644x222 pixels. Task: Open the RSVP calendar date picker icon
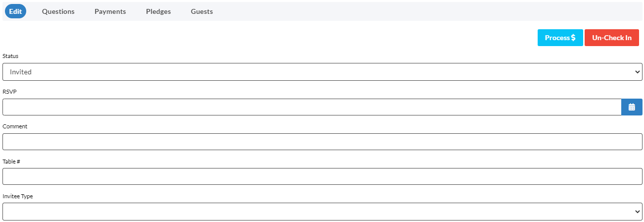(x=632, y=107)
